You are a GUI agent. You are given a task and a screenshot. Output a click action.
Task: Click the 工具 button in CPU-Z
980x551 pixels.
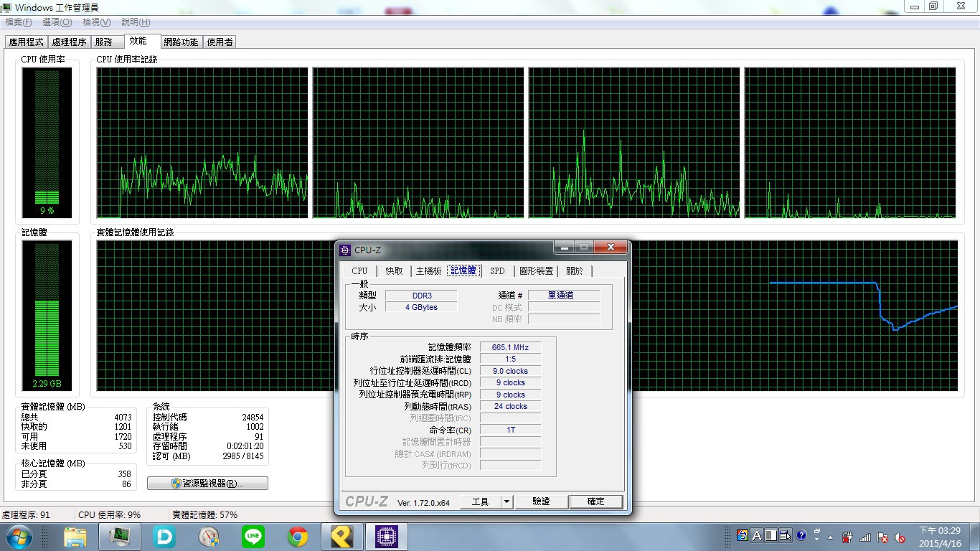pyautogui.click(x=480, y=501)
